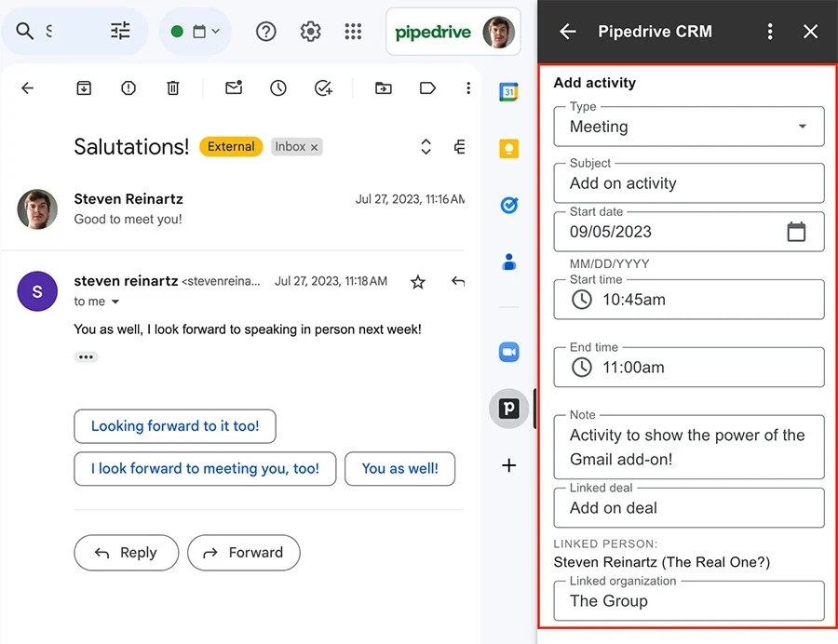Open the Pipedrive CRM three-dot menu
Screen dimensions: 838x644
click(x=770, y=31)
